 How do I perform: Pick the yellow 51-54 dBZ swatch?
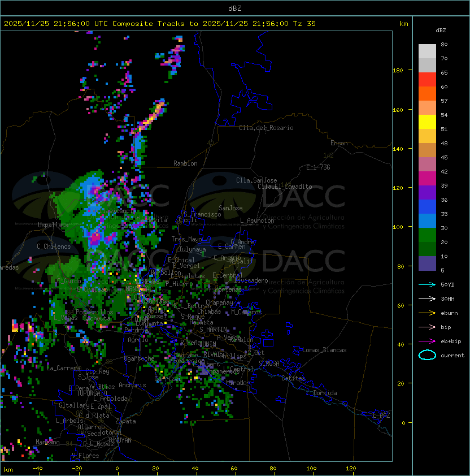point(427,122)
